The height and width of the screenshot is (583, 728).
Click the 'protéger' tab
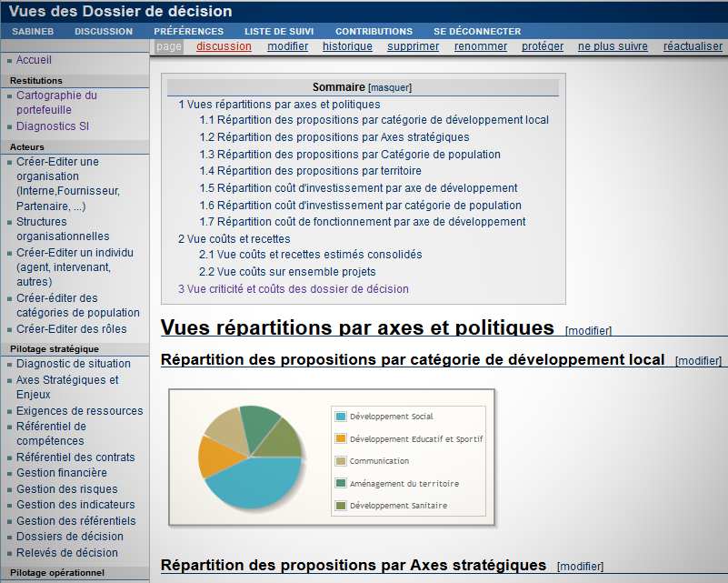coord(543,46)
